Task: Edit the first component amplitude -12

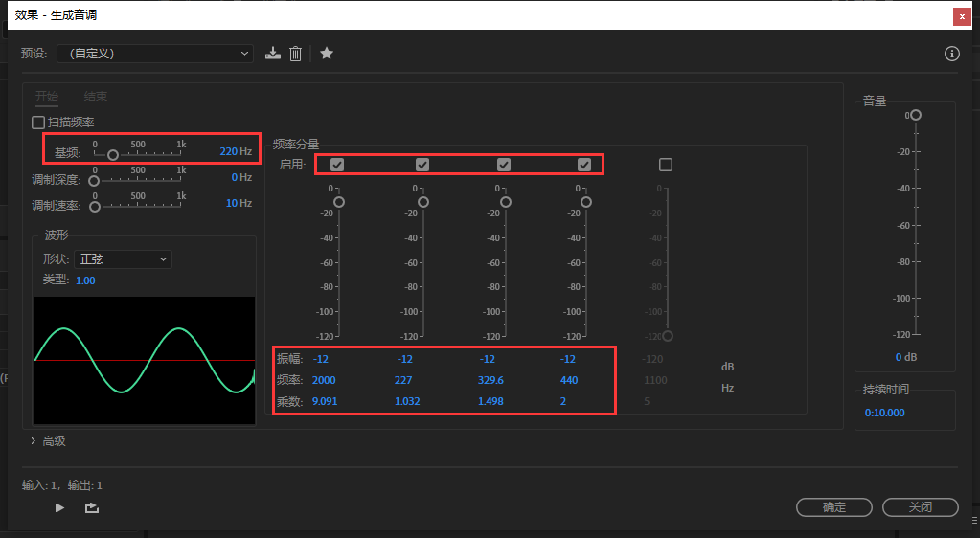Action: [x=320, y=359]
